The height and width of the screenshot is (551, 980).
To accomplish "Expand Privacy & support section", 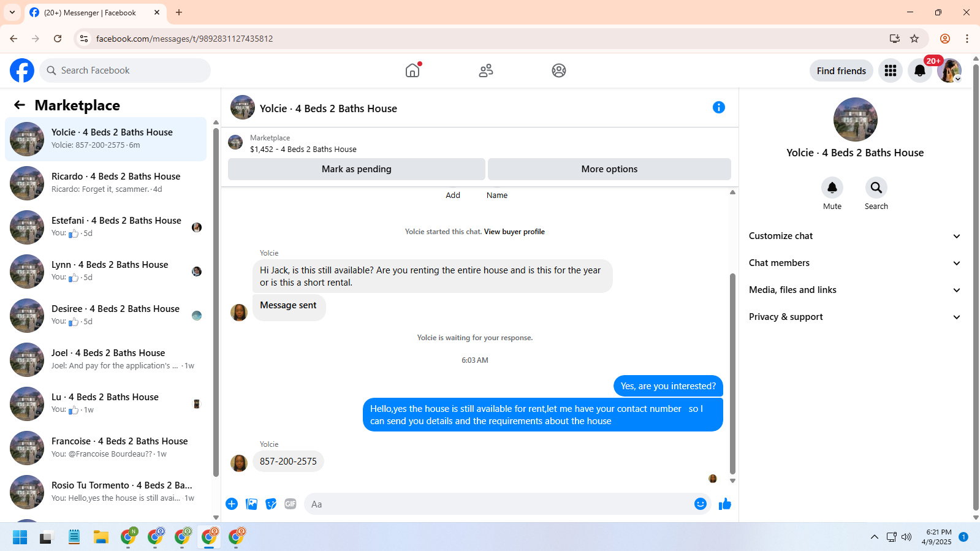I will (854, 317).
